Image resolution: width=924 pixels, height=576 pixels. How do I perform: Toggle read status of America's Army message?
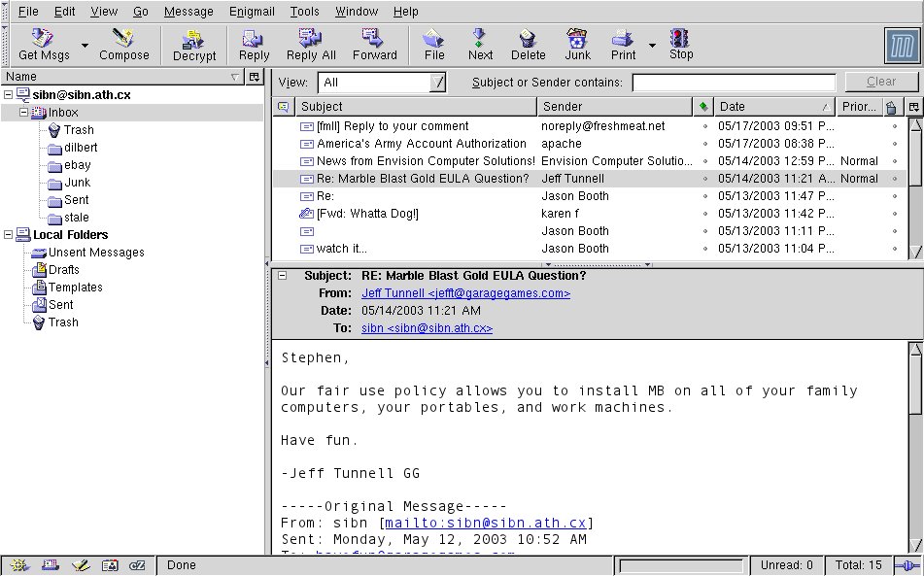pos(704,144)
